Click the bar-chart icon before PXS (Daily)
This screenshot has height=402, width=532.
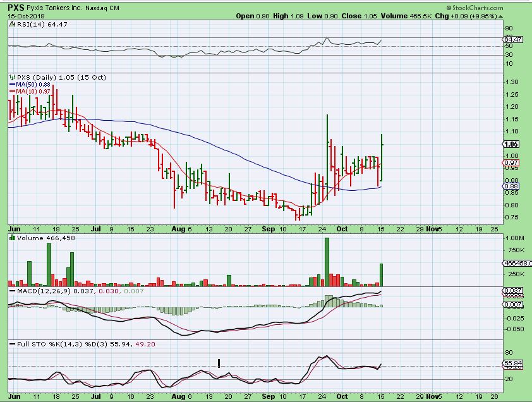coord(12,77)
